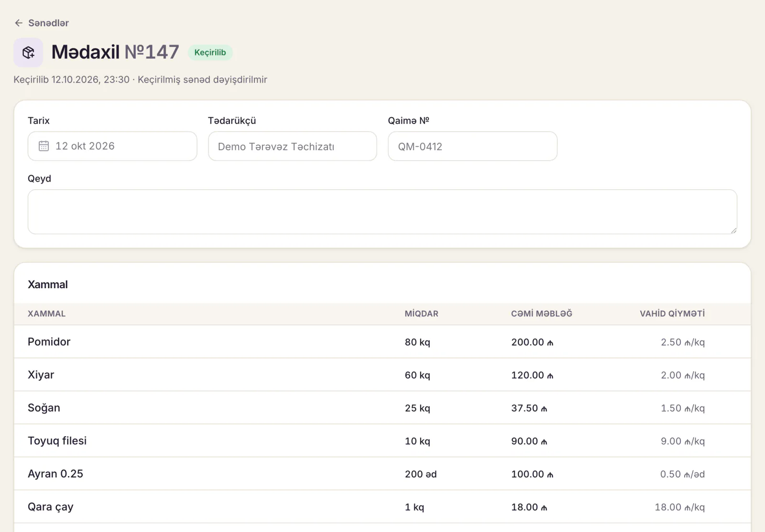Click the Xammal section heading
This screenshot has width=765, height=532.
point(48,284)
